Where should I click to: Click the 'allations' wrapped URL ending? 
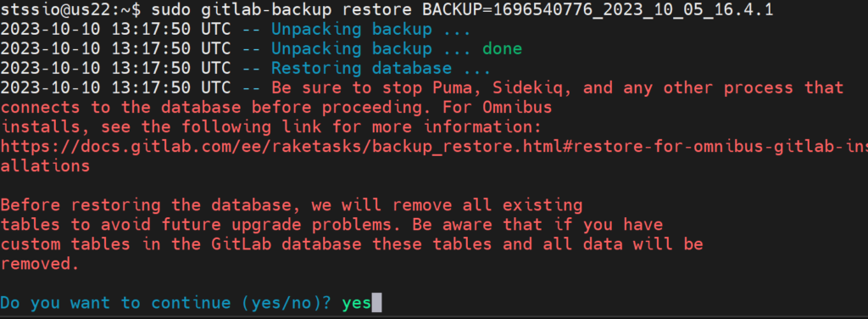pyautogui.click(x=45, y=166)
